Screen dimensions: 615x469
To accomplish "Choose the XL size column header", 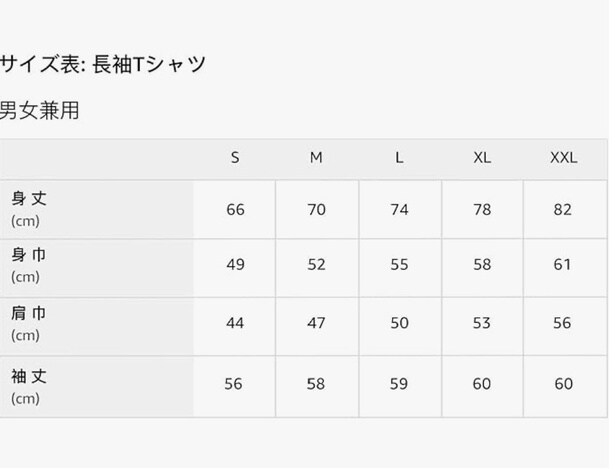I will pyautogui.click(x=481, y=158).
